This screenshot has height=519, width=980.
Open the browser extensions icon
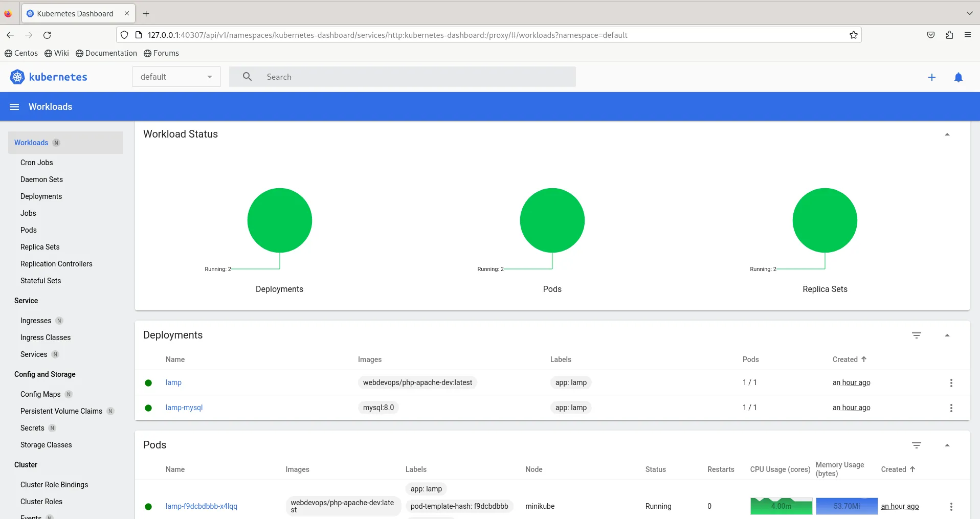point(949,35)
